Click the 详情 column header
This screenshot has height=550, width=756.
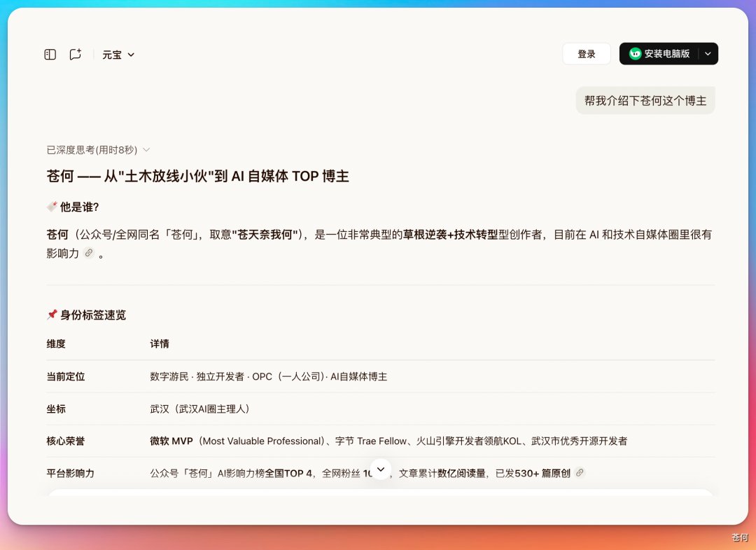(159, 343)
